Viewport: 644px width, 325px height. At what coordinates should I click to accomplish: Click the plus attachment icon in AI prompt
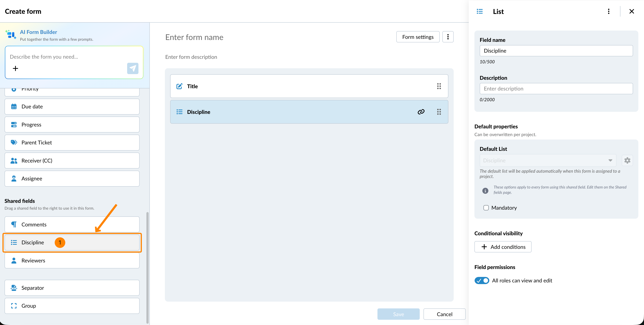(15, 68)
